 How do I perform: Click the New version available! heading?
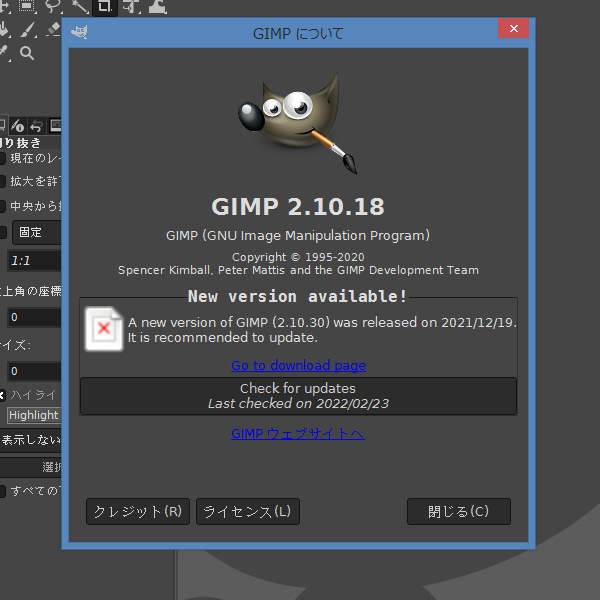click(x=297, y=297)
